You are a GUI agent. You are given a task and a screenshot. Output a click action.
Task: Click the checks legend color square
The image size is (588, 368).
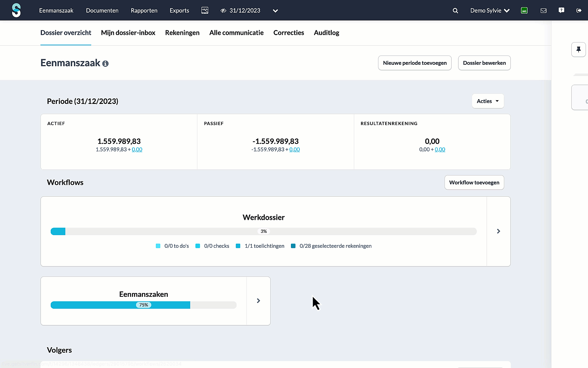tap(198, 246)
